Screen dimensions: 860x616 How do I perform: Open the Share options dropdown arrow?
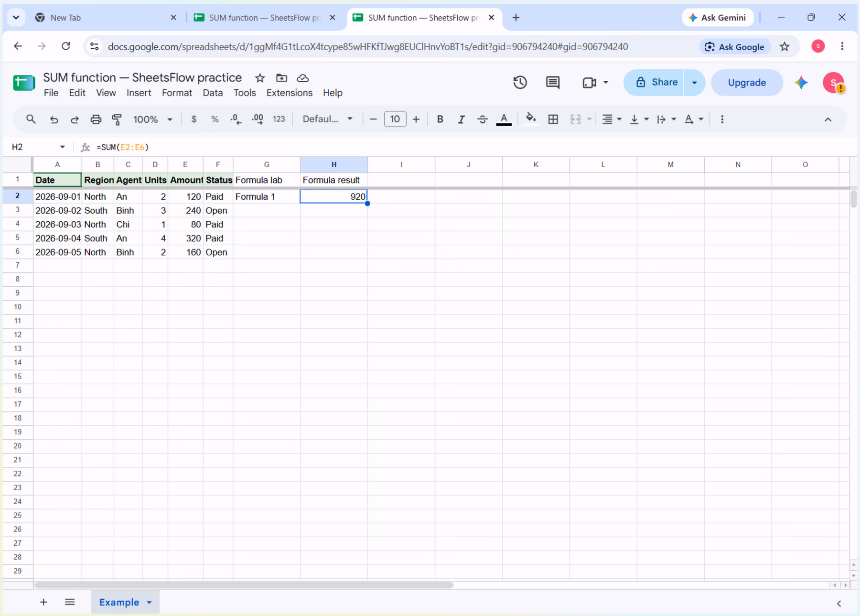click(695, 83)
